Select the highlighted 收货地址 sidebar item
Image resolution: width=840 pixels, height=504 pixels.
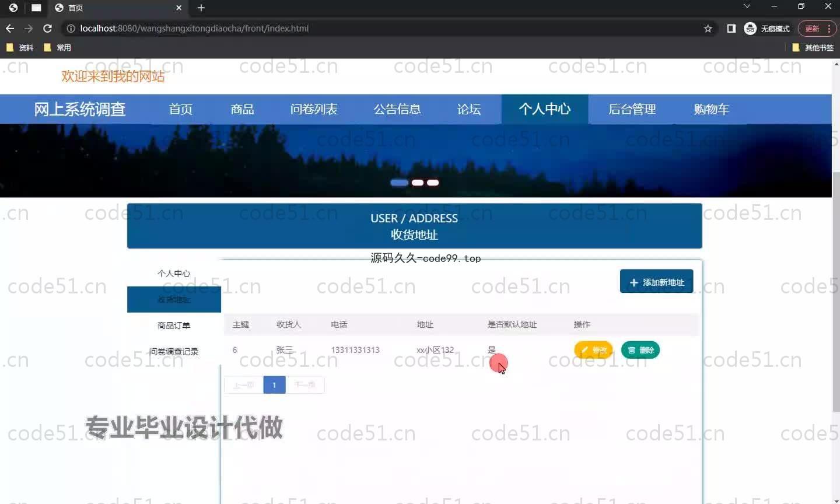174,299
